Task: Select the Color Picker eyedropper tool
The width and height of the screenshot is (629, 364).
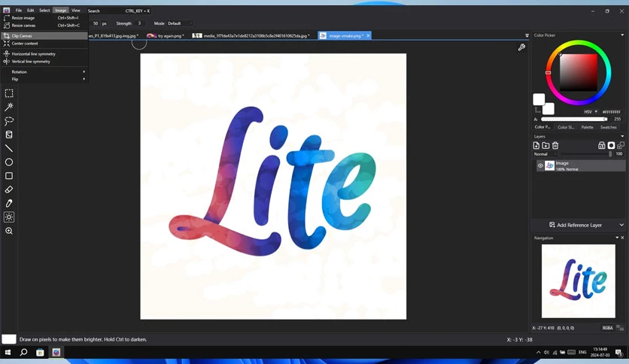Action: click(9, 203)
